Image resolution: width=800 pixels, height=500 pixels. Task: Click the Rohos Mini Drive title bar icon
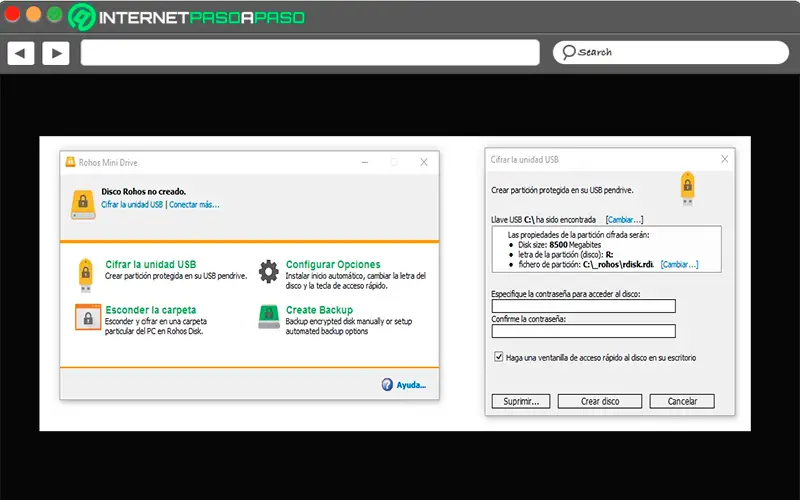point(70,162)
